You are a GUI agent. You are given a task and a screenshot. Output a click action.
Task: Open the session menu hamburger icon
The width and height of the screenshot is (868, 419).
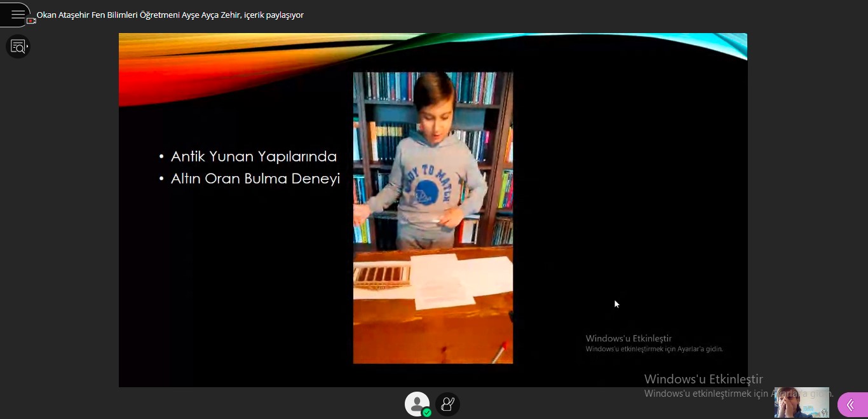coord(17,14)
